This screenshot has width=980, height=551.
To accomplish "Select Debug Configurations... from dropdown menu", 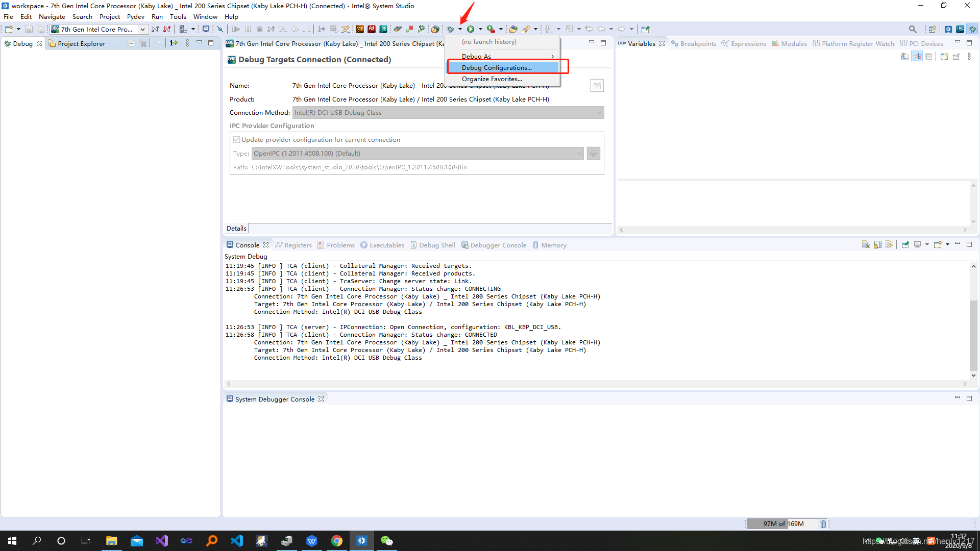I will [503, 67].
